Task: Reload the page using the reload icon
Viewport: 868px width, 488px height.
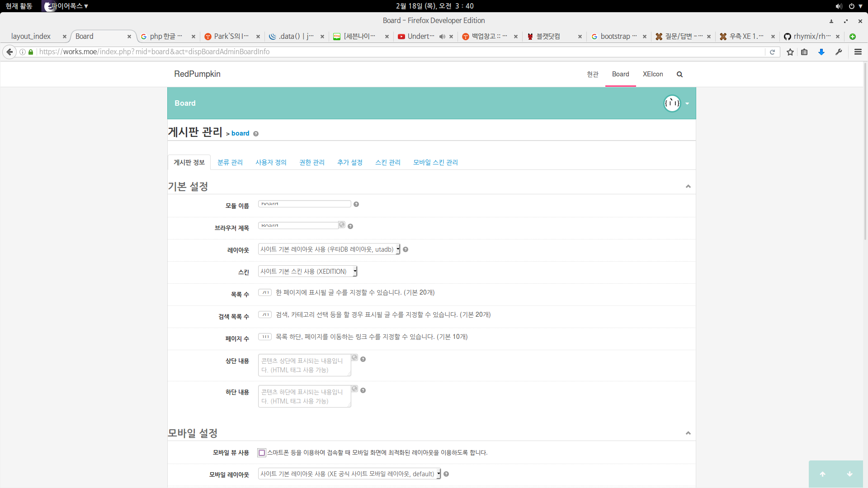Action: [773, 52]
